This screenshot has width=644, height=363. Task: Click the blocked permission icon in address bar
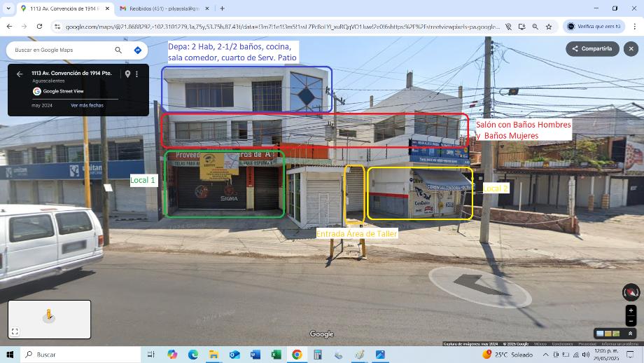coord(508,27)
